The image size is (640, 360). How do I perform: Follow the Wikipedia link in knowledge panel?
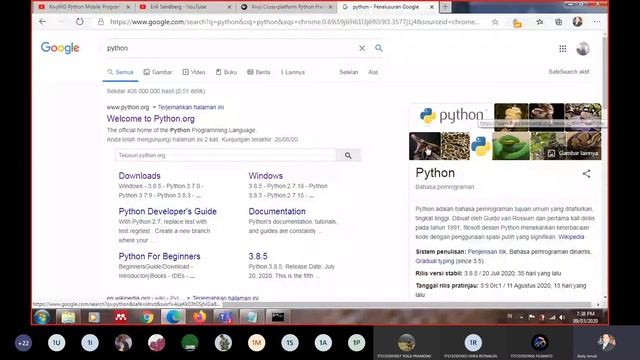click(x=571, y=237)
